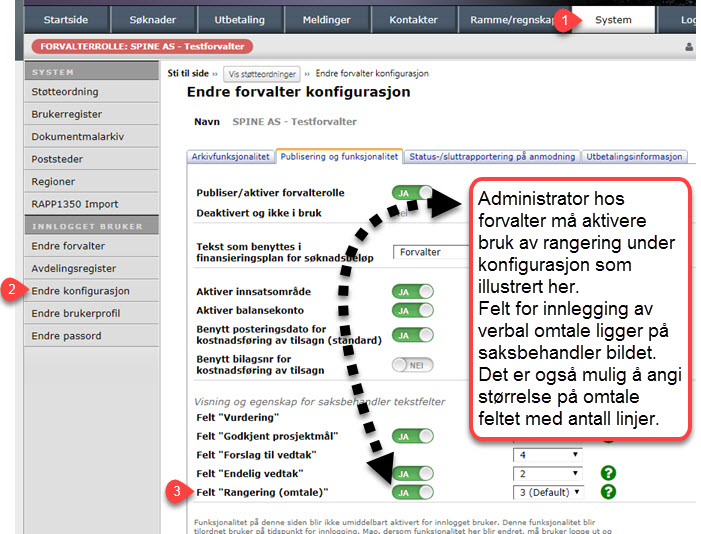Open Regioner in sidebar
The height and width of the screenshot is (534, 701).
tap(91, 182)
